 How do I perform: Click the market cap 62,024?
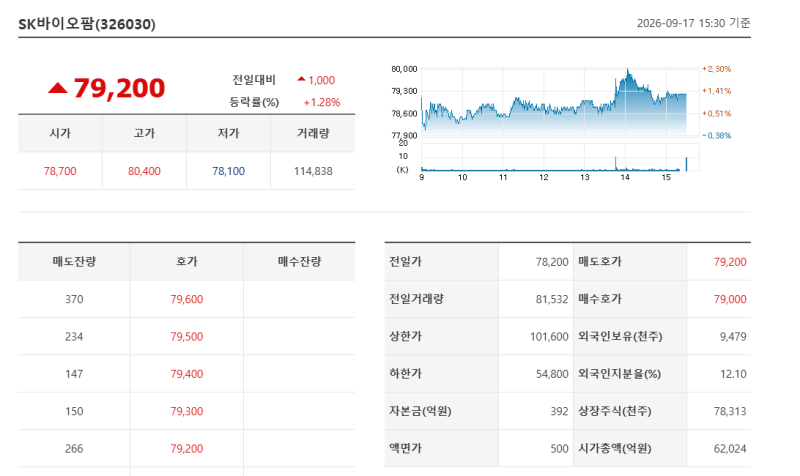730,448
